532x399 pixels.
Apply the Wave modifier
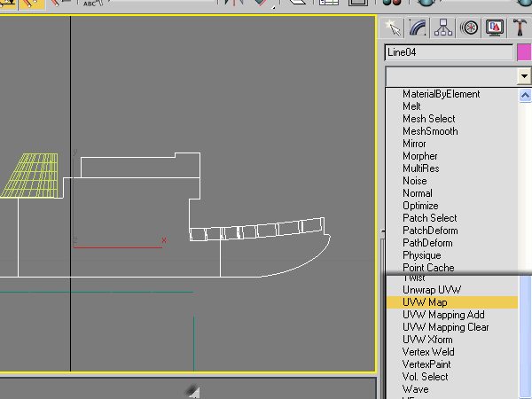(416, 389)
